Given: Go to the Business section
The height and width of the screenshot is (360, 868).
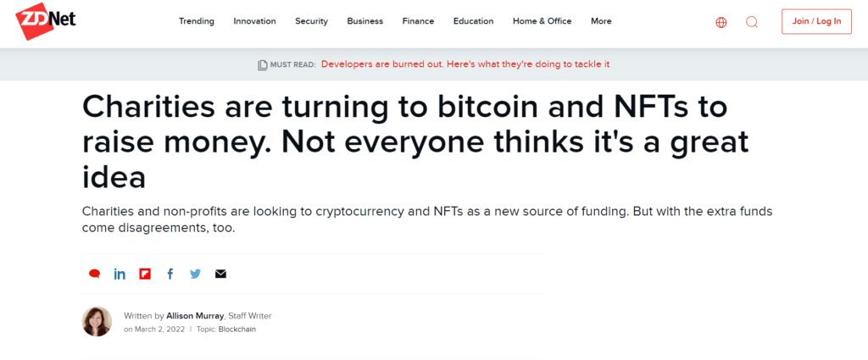Looking at the screenshot, I should pyautogui.click(x=364, y=21).
